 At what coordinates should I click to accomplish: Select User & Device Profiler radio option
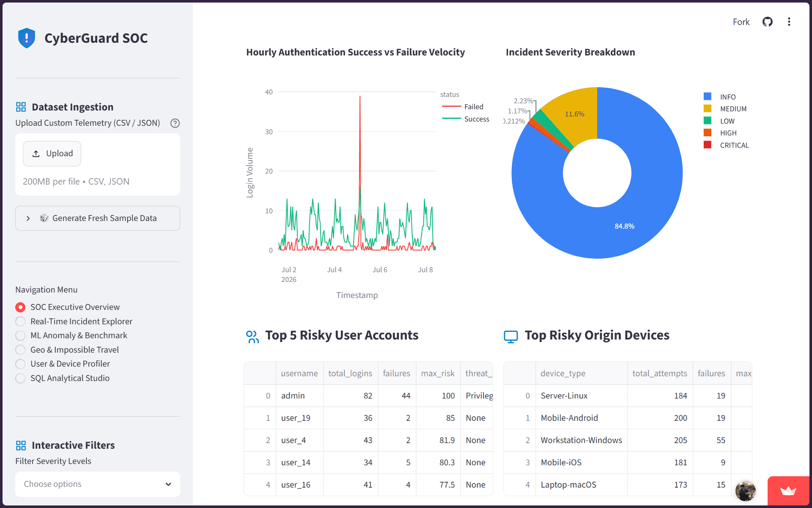[20, 364]
